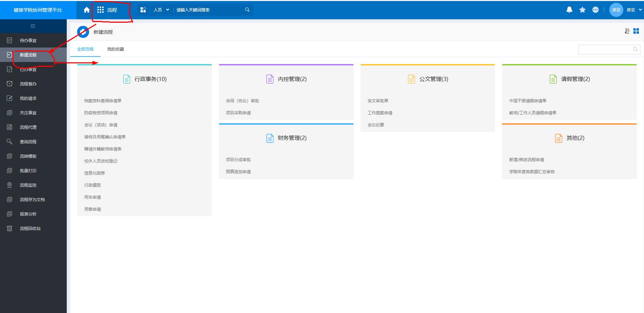Click the quick-add icon beside 人员

[x=143, y=10]
